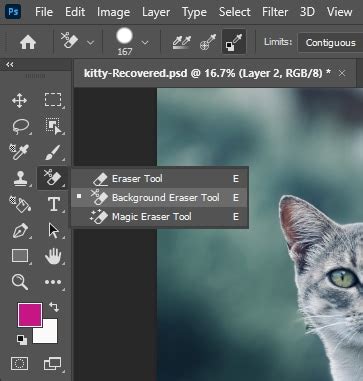The width and height of the screenshot is (363, 381).
Task: Expand the tool preset picker arrow
Action: pos(90,43)
